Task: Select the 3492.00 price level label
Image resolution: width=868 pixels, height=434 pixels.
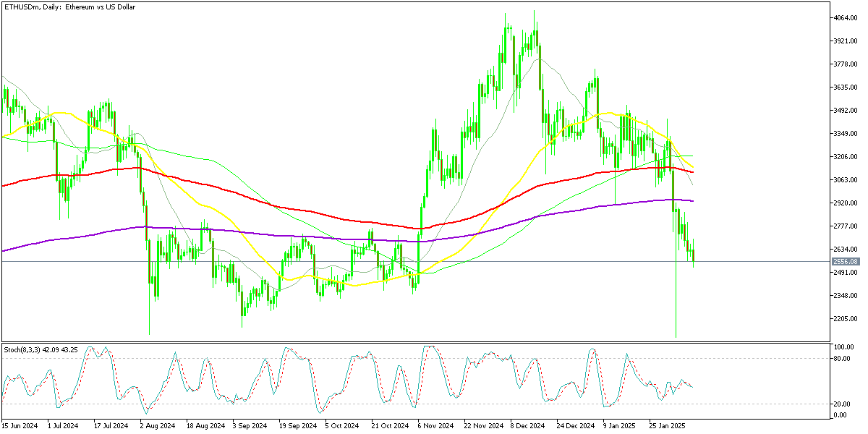Action: pyautogui.click(x=846, y=111)
